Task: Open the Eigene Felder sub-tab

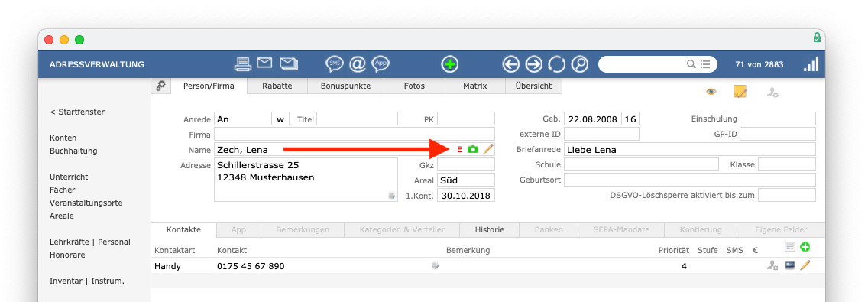Action: (x=781, y=229)
